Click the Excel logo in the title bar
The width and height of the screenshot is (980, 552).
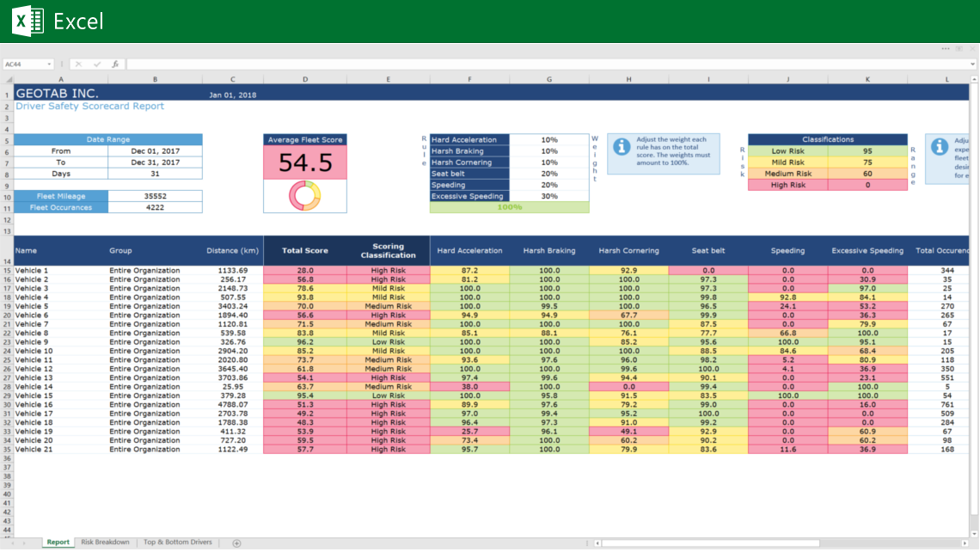26,21
